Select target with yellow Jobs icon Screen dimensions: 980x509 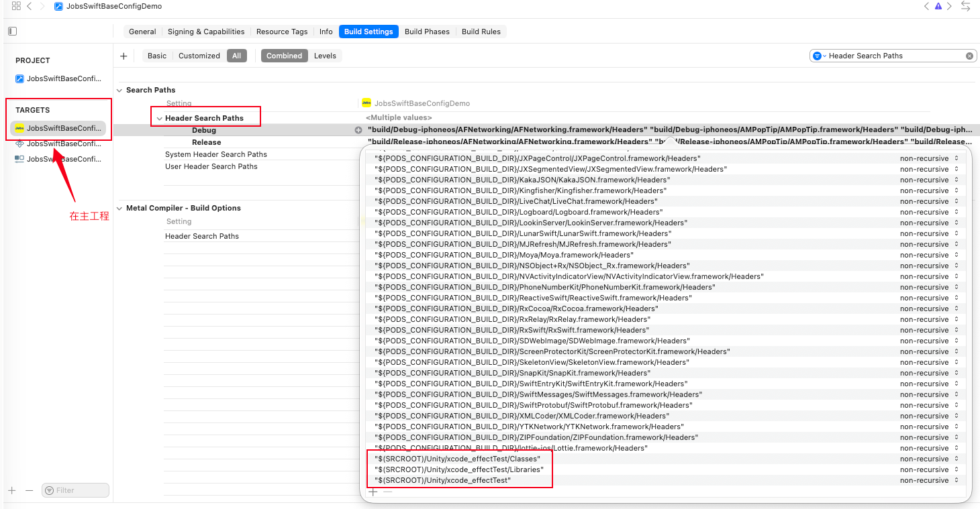pos(58,128)
